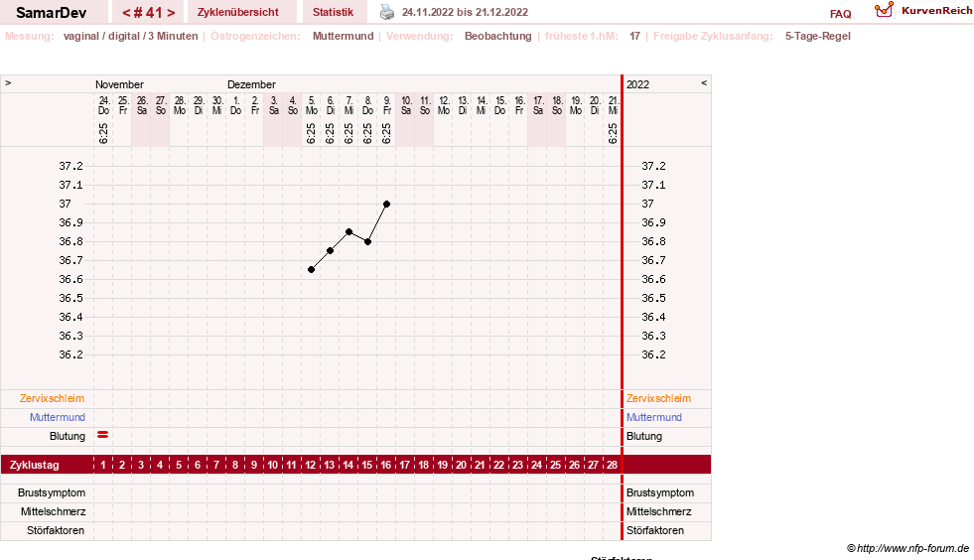This screenshot has height=560, width=974.
Task: Click the cycle number # 41
Action: point(149,13)
